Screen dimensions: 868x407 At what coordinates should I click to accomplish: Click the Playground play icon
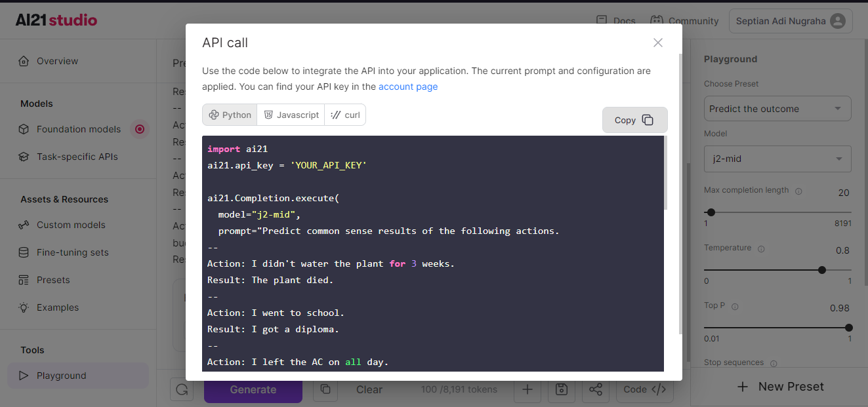click(x=24, y=376)
